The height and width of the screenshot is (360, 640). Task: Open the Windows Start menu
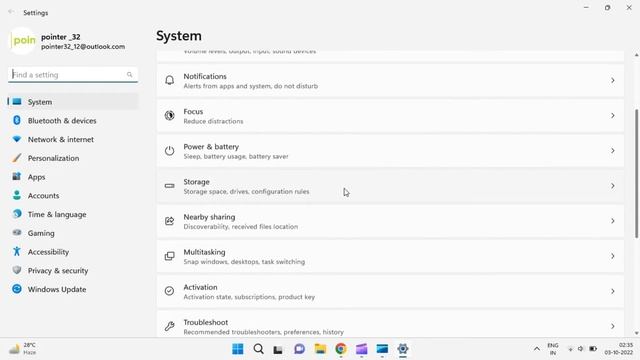(238, 349)
